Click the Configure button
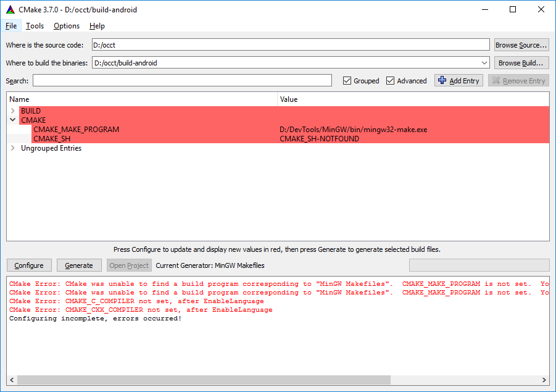 (29, 265)
